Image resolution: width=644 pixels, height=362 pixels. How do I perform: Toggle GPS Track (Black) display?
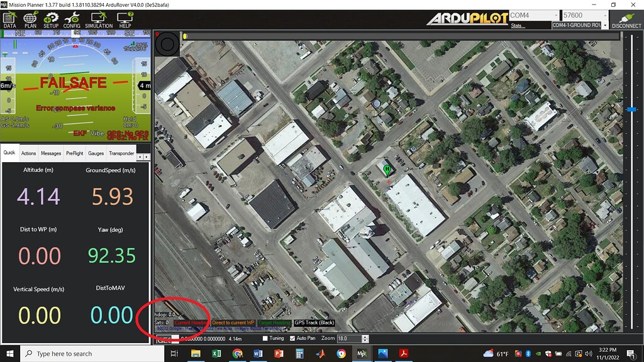pyautogui.click(x=314, y=322)
